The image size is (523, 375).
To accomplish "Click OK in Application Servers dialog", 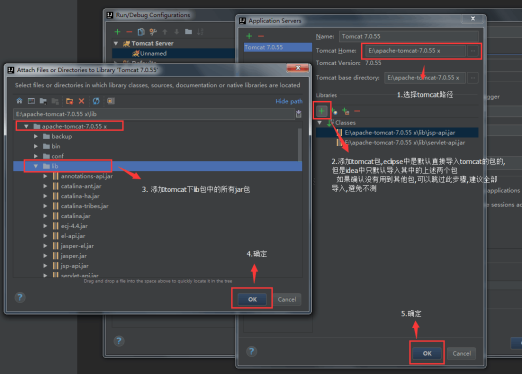I will (x=427, y=353).
